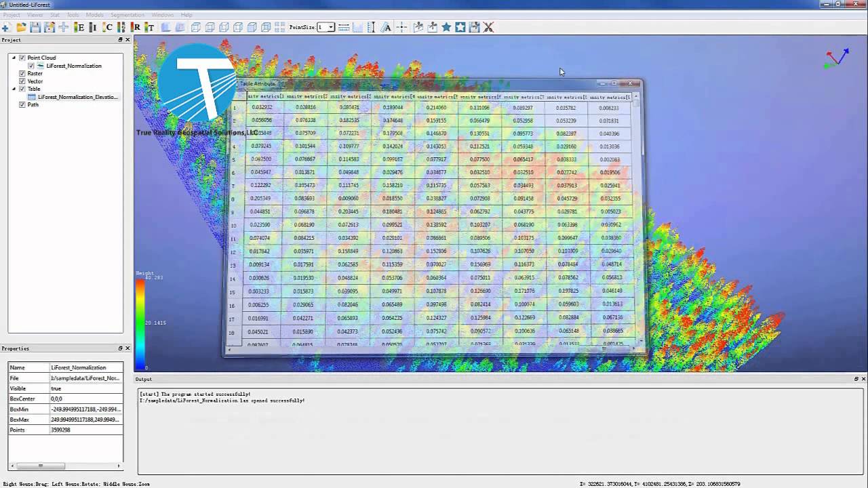The width and height of the screenshot is (868, 488).
Task: Click the grid dots toolbar icon
Action: pos(280,27)
